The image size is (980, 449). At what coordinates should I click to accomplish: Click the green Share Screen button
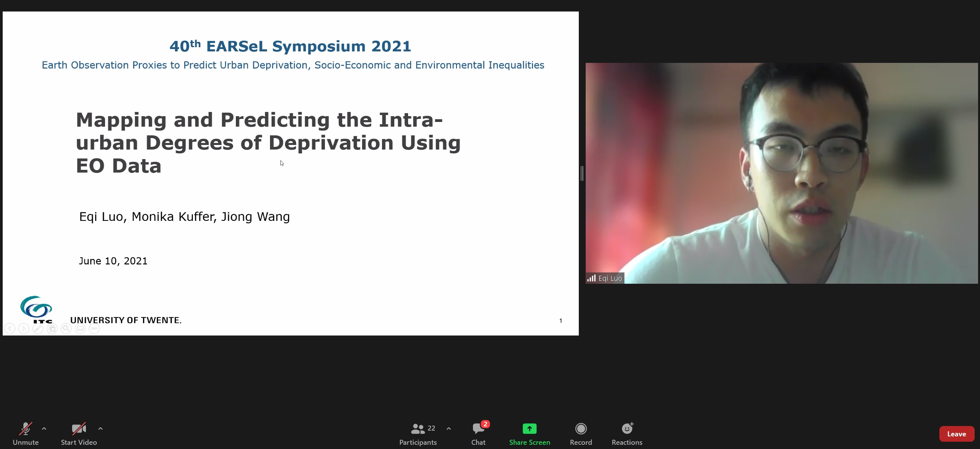pos(530,434)
